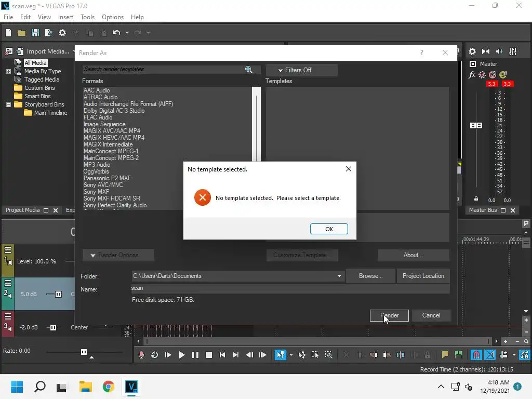532x399 pixels.
Task: Toggle the Enable Snapping magnet icon
Action: click(476, 355)
